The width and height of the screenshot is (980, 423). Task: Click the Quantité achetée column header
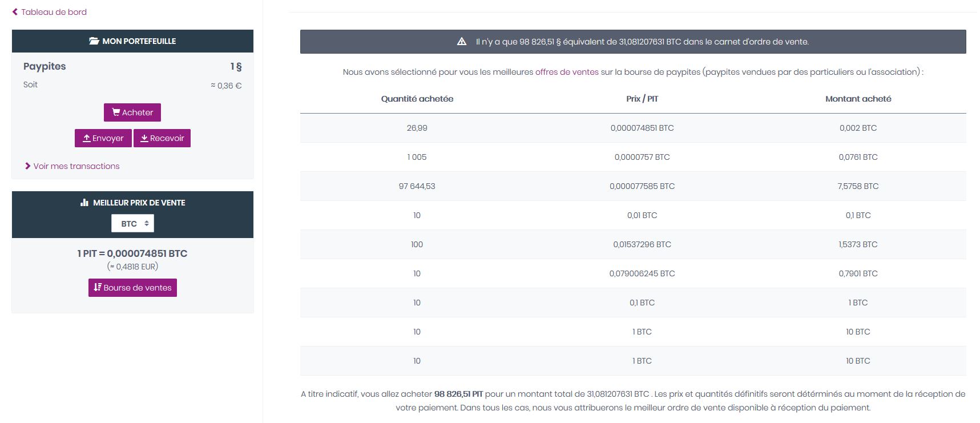tap(417, 99)
